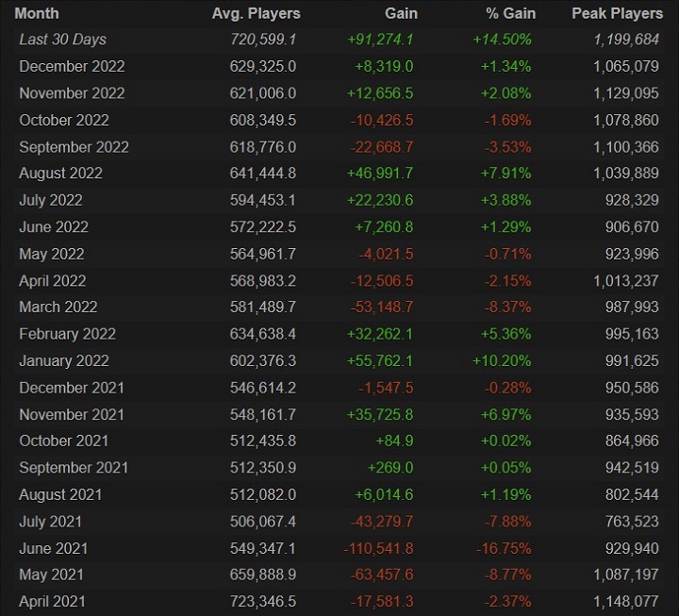Viewport: 679px width, 616px height.
Task: Select the April 2021 row label
Action: coord(53,602)
